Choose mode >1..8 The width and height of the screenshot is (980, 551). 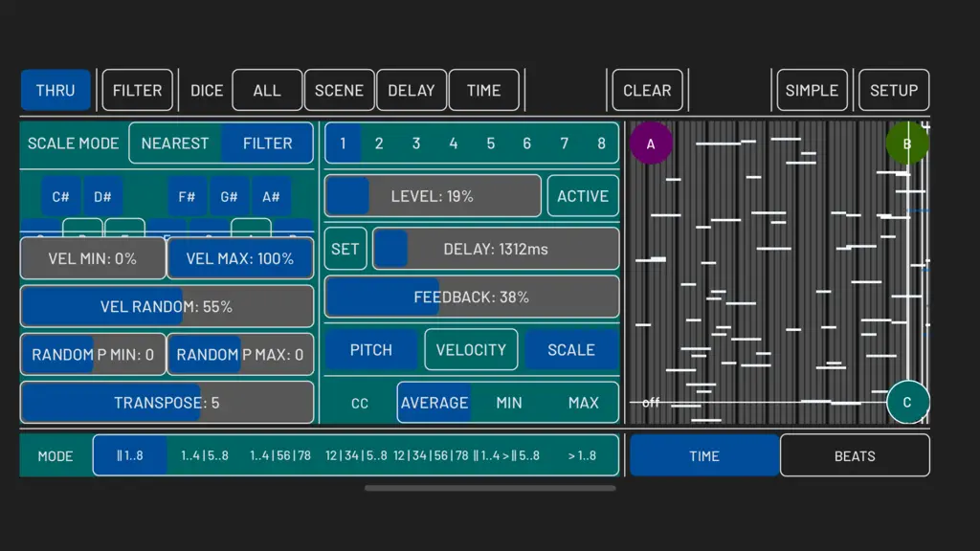click(581, 455)
